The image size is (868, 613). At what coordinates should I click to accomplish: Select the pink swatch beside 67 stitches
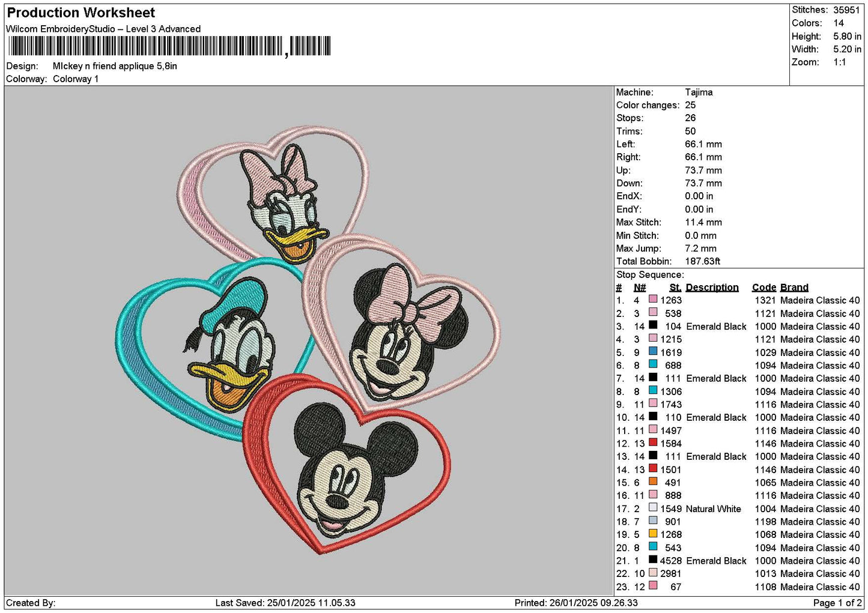tap(653, 586)
